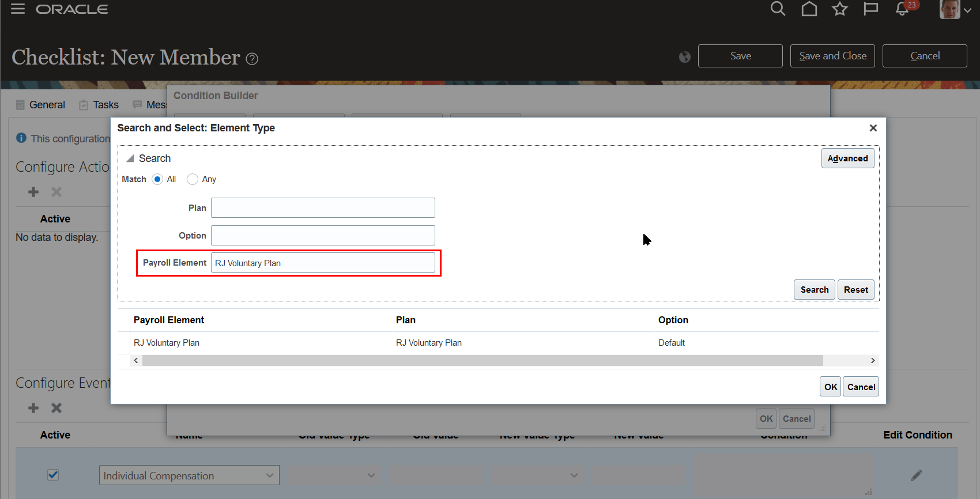
Task: Click Save button in header
Action: click(x=740, y=56)
